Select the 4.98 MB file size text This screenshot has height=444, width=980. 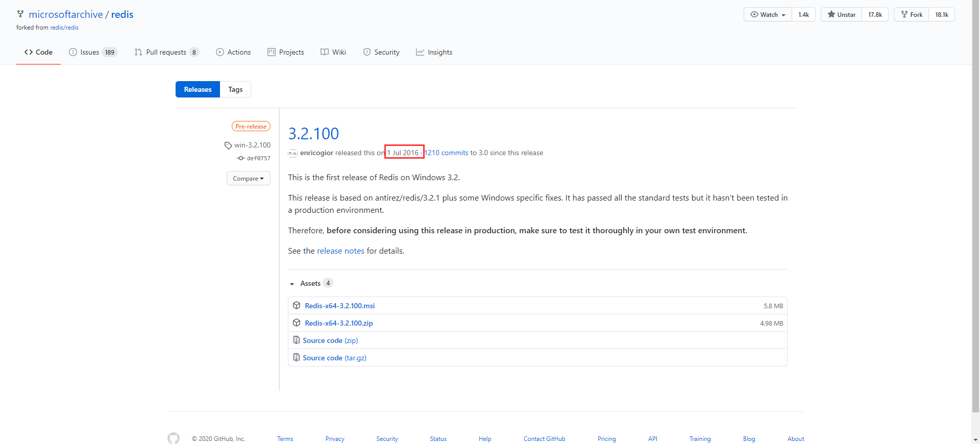[x=772, y=324]
